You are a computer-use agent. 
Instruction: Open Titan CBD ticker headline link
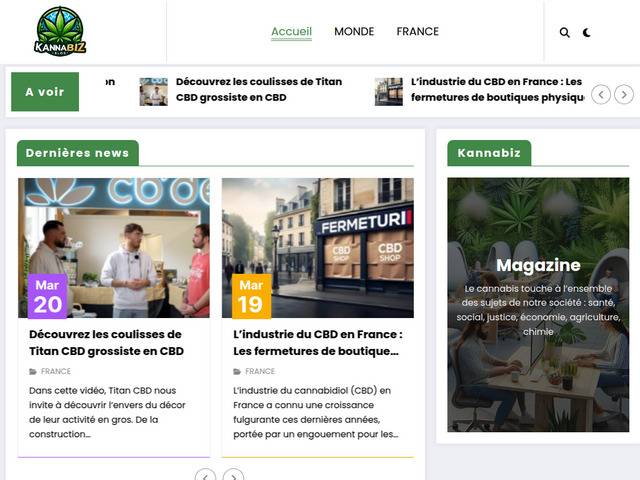(x=258, y=90)
